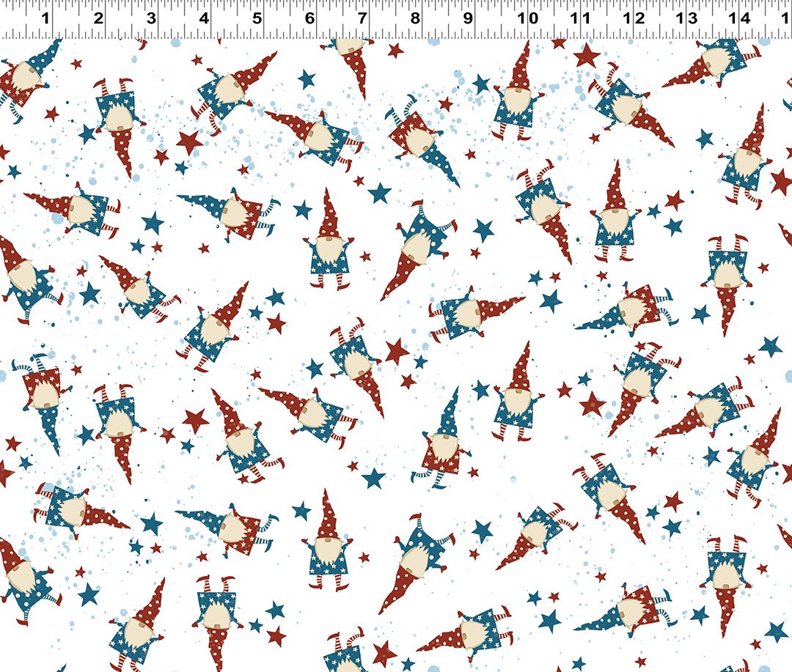Click the ruler number 5
Image resolution: width=792 pixels, height=672 pixels.
coord(257,18)
